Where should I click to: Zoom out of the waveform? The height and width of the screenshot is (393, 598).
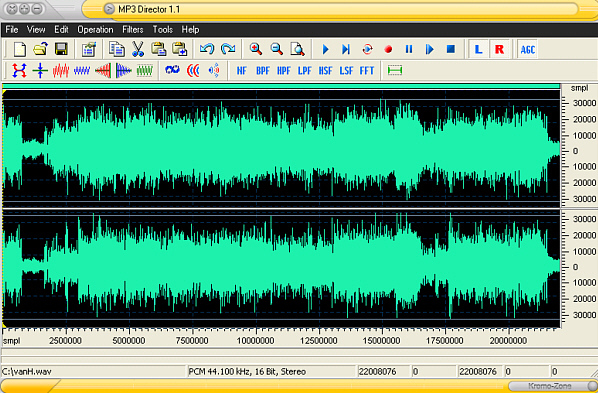[276, 49]
